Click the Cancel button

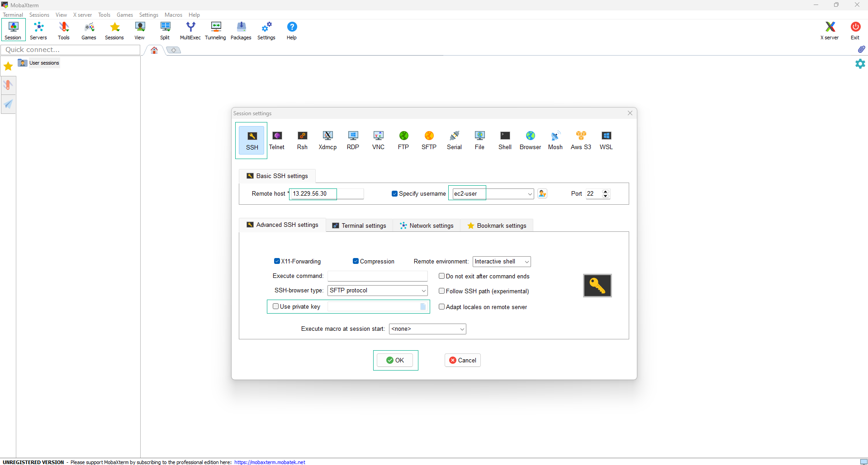(x=462, y=360)
